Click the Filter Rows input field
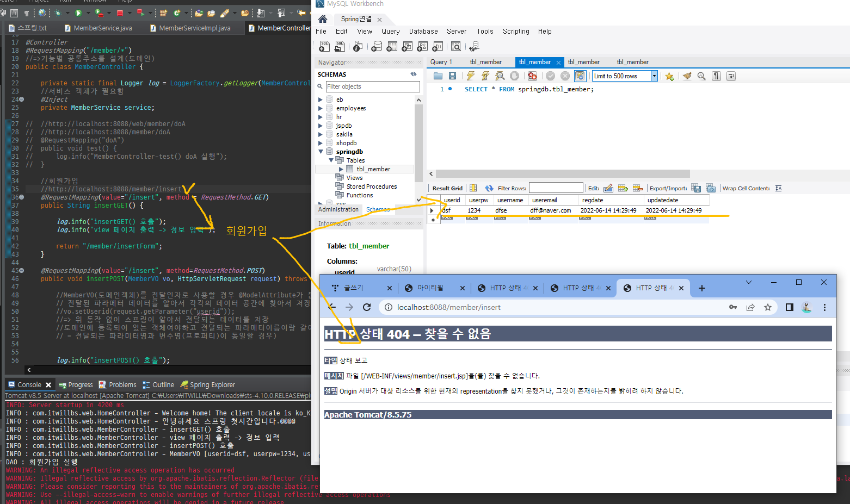 (x=556, y=188)
